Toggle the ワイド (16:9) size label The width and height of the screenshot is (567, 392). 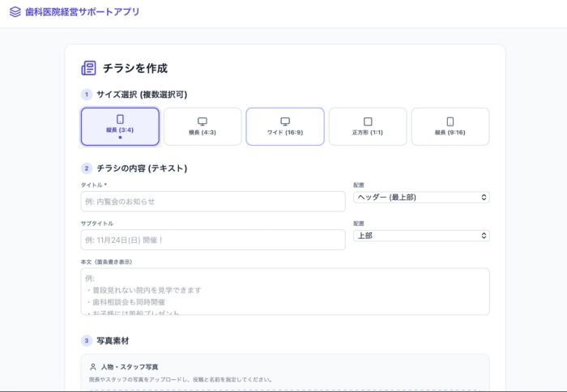285,131
